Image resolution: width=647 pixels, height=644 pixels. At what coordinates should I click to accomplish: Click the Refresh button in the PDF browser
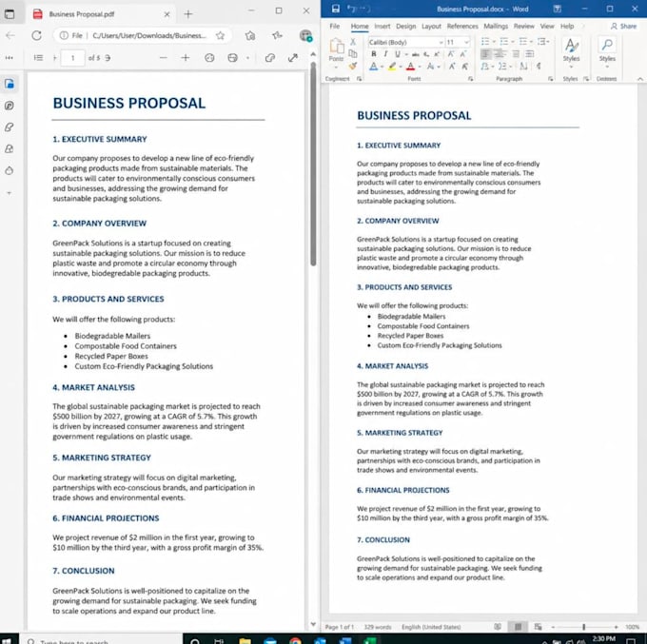click(37, 35)
